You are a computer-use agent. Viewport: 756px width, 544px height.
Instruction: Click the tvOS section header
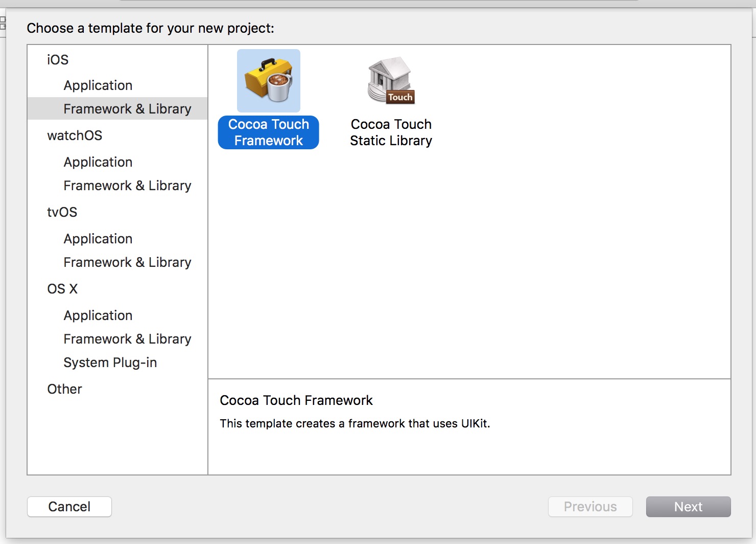coord(62,212)
